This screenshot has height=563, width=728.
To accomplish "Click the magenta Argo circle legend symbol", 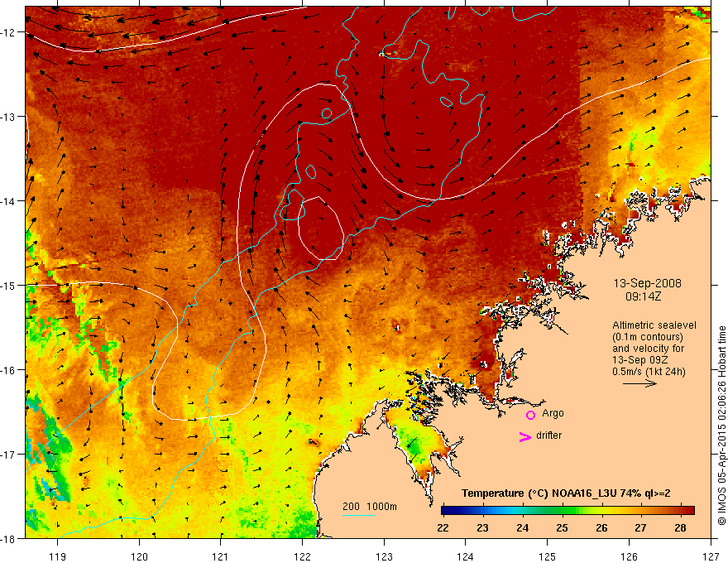I will [x=530, y=415].
